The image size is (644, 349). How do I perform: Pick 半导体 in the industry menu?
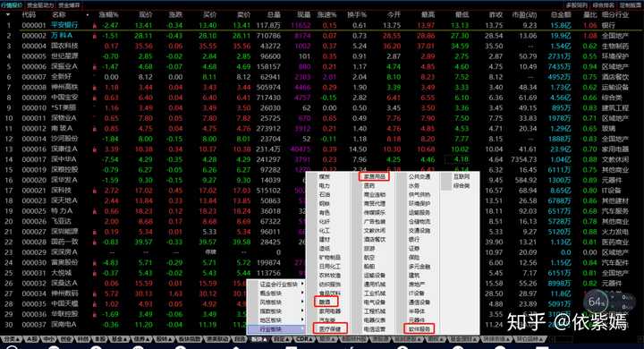pos(417,311)
